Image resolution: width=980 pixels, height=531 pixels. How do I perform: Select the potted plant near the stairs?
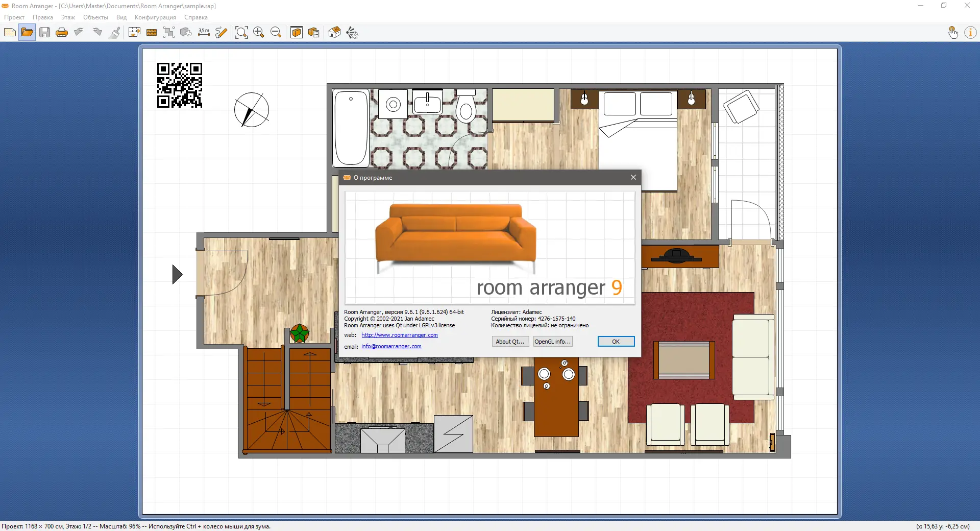click(300, 333)
